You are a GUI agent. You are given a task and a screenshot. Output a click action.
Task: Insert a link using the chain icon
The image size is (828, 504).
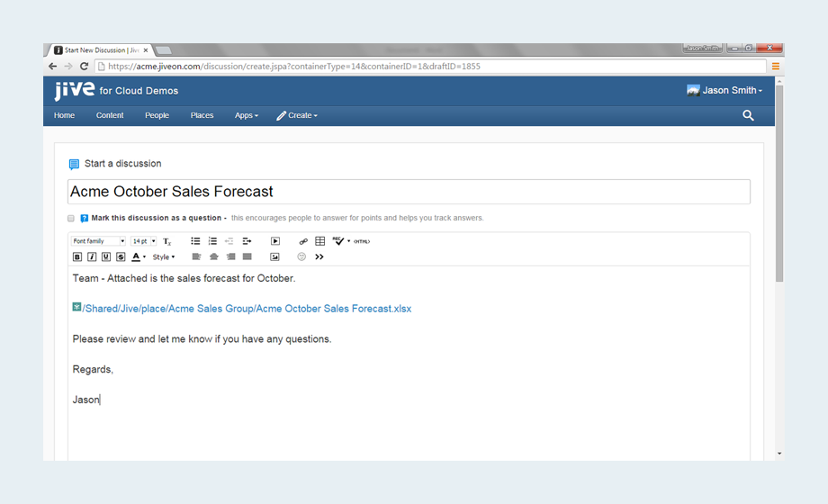click(x=303, y=241)
